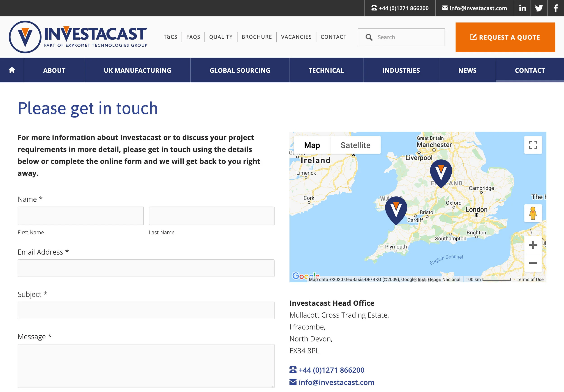Select the Map view tab

pos(312,145)
